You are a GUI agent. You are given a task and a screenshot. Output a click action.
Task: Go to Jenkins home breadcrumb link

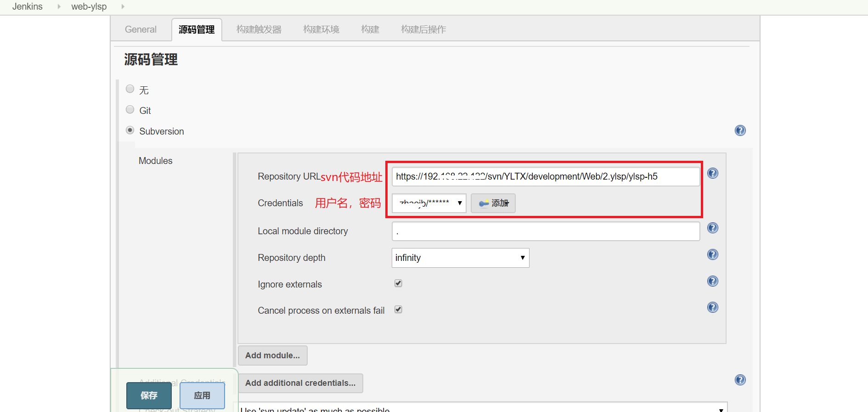28,6
